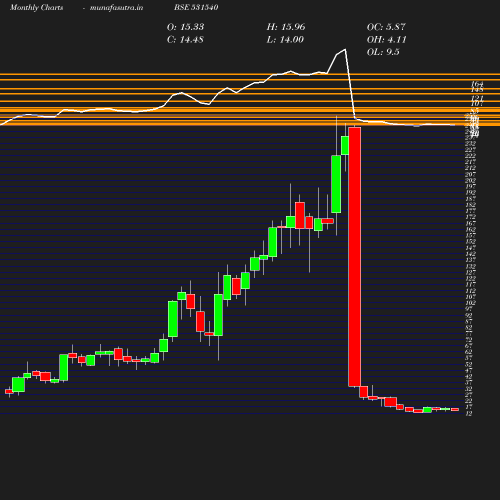Screen dimensions: 500x500
Task: Click the 222 price axis label
Action: click(x=470, y=156)
